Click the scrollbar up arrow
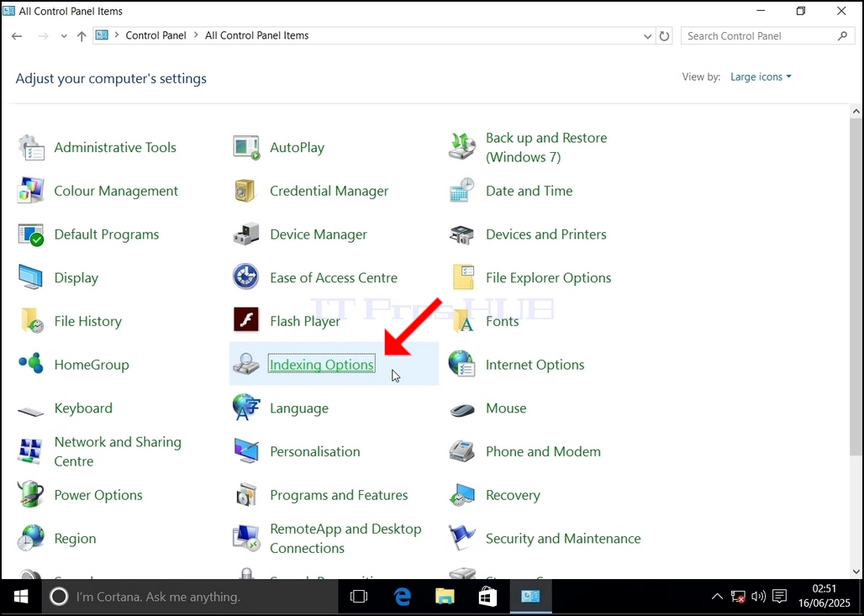The height and width of the screenshot is (616, 864). 856,111
